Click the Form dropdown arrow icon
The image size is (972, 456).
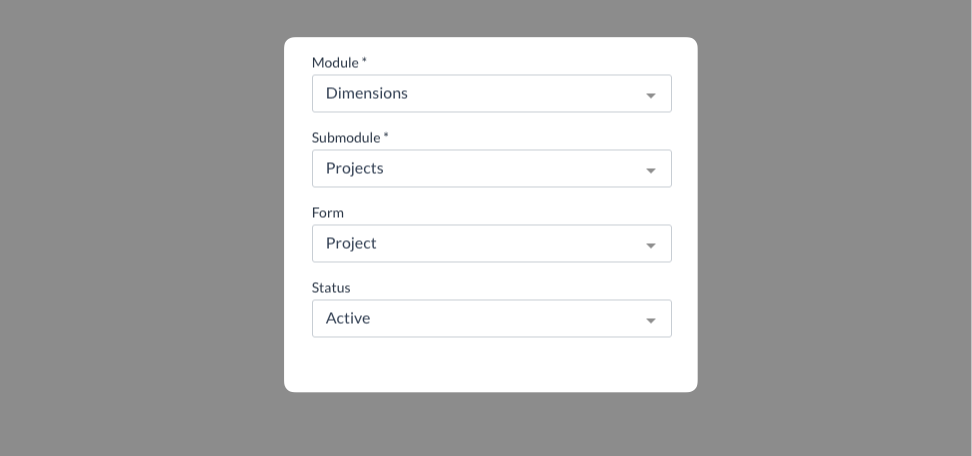(651, 245)
